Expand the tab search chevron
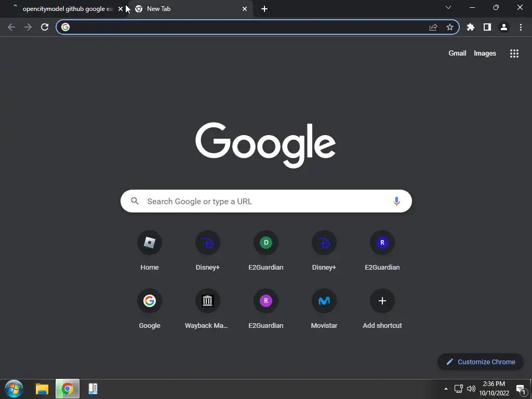This screenshot has height=399, width=532. (x=448, y=7)
